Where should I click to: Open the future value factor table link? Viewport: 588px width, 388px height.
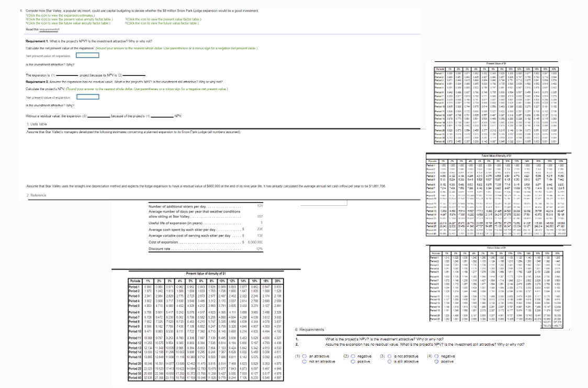162,23
